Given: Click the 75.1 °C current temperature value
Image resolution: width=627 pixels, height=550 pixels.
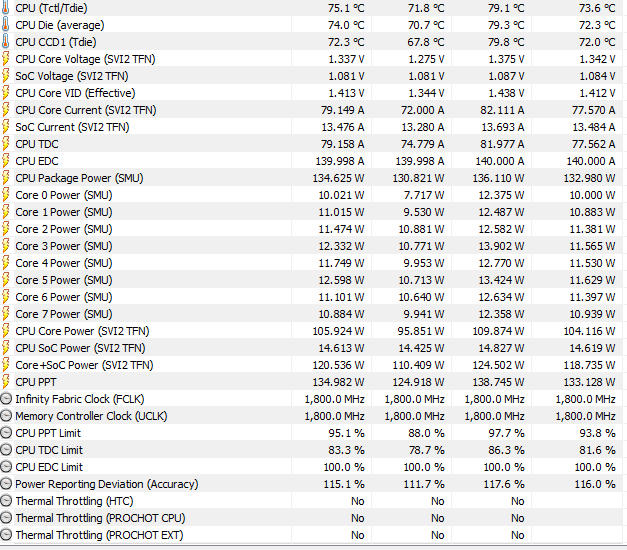Looking at the screenshot, I should coord(346,8).
